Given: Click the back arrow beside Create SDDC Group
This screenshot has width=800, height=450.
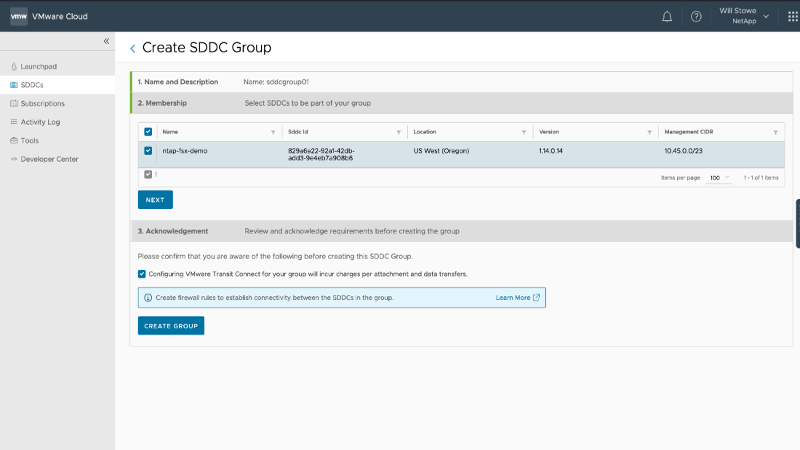Looking at the screenshot, I should tap(133, 48).
